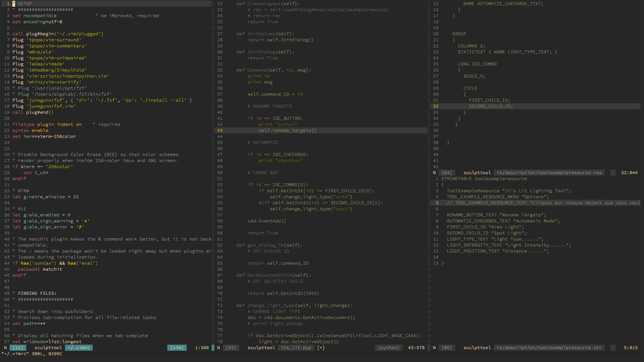
Task: Click the 'packadd! matchit' line
Action: 40,269
